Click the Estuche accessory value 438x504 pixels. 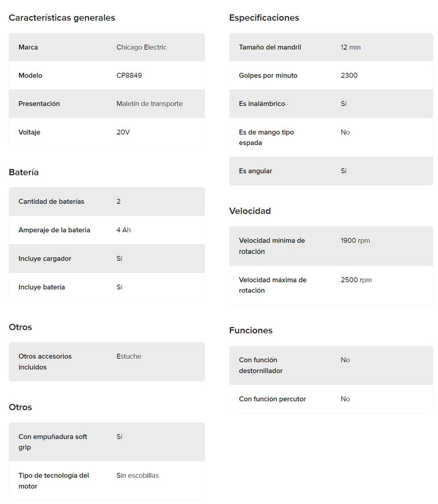[x=129, y=356]
